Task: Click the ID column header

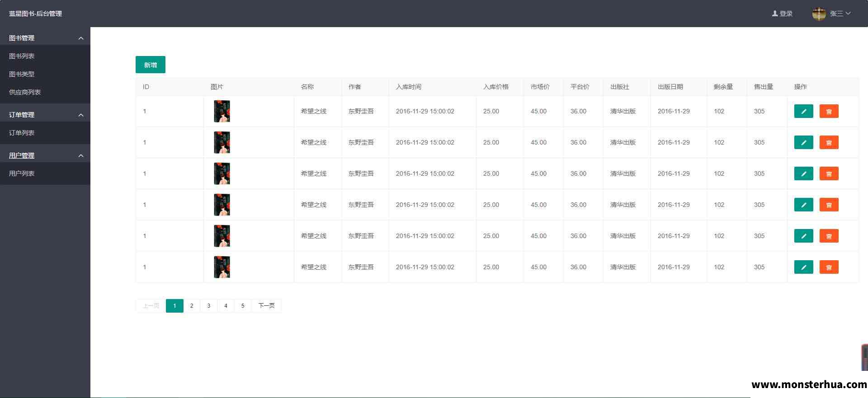Action: [146, 87]
